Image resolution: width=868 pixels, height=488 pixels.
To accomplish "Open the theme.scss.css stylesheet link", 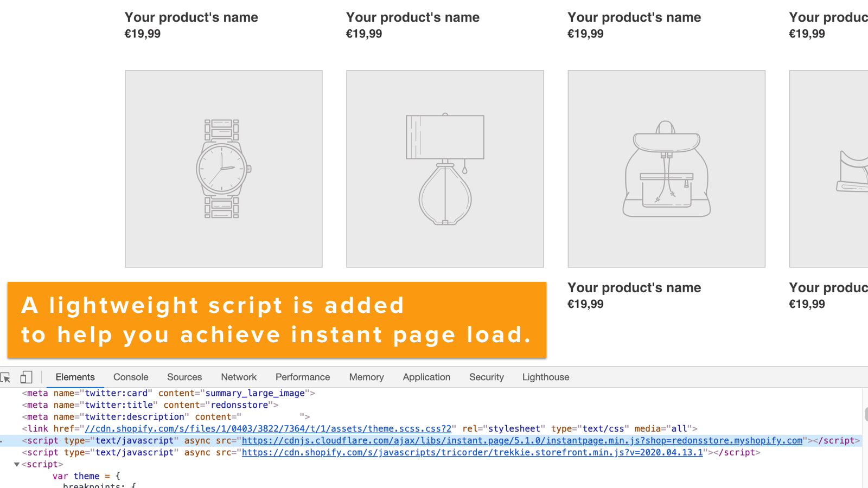I will click(x=268, y=429).
